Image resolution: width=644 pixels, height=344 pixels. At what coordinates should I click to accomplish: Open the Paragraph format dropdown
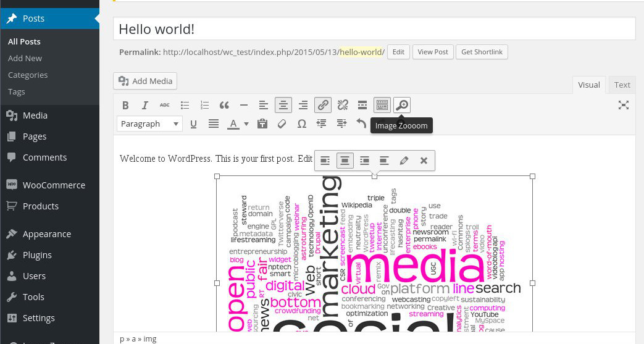point(149,124)
